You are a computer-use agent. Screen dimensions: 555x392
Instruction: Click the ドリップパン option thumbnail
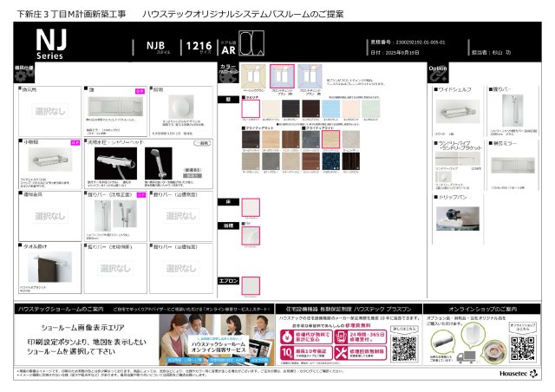pyautogui.click(x=459, y=218)
